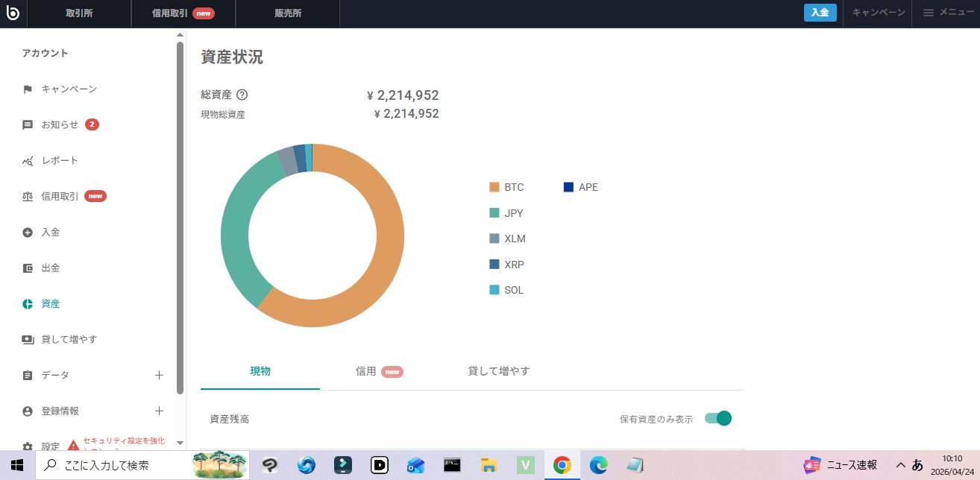Click the 貸して増やす sidebar icon
This screenshot has width=980, height=480.
pos(28,340)
